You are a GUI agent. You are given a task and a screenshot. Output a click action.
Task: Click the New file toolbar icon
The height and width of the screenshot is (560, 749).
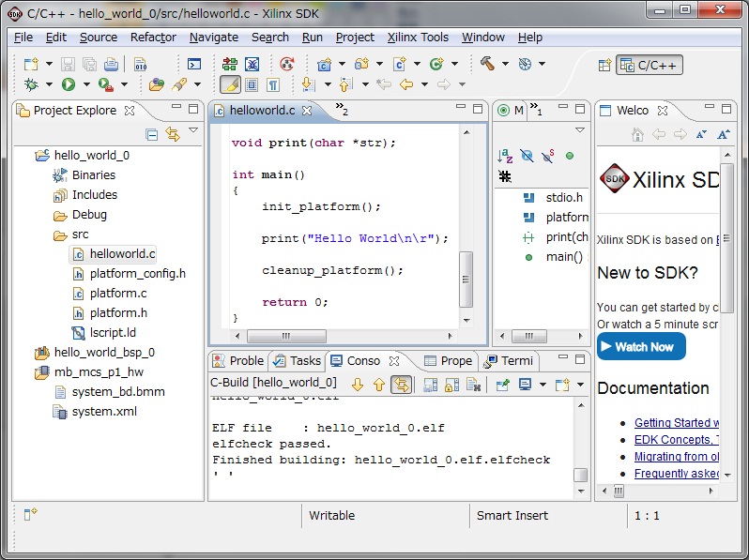pyautogui.click(x=31, y=64)
